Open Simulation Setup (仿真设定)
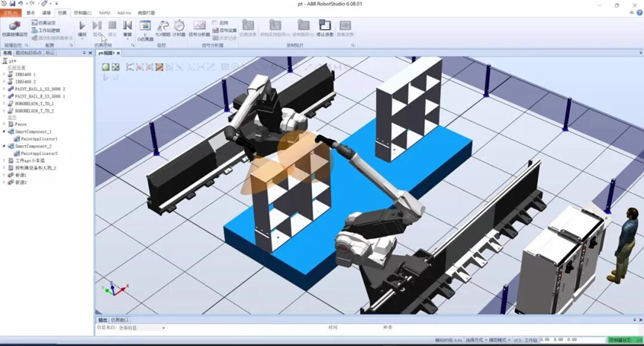The width and height of the screenshot is (644, 346). 43,23
